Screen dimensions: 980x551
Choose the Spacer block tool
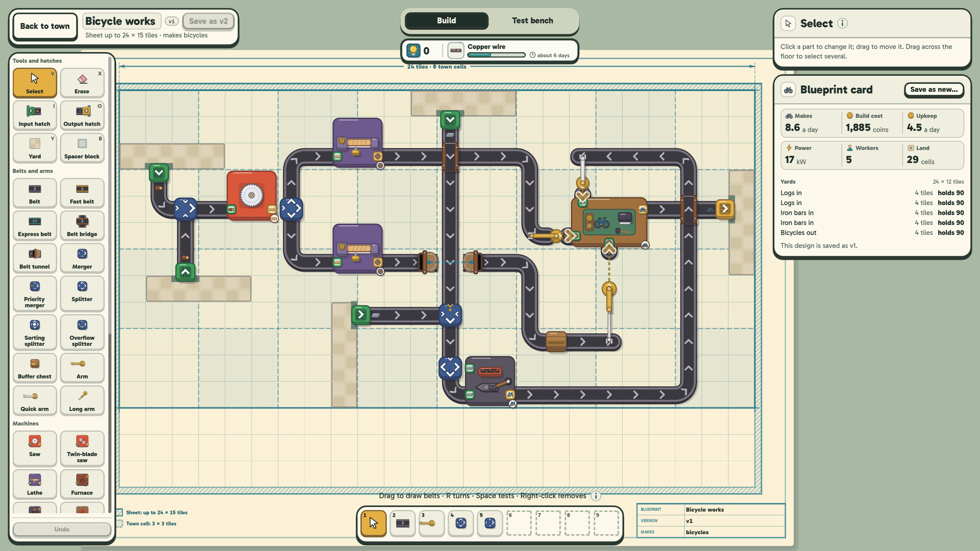[82, 148]
